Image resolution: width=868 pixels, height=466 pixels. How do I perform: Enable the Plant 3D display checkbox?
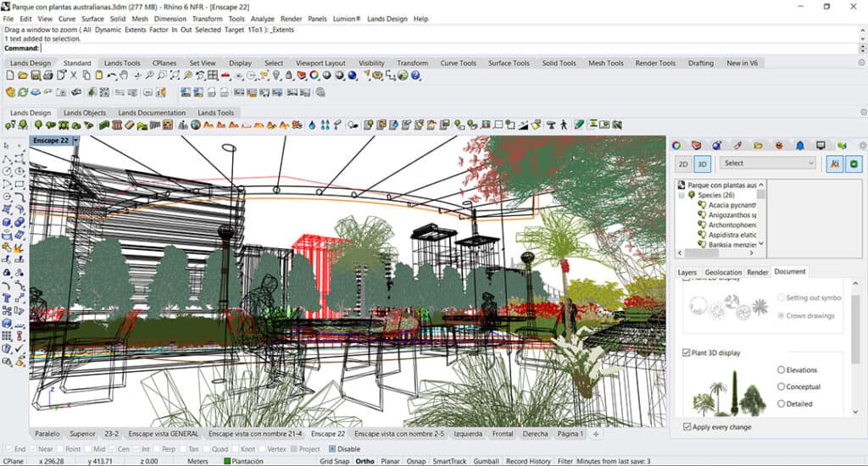[x=687, y=352]
